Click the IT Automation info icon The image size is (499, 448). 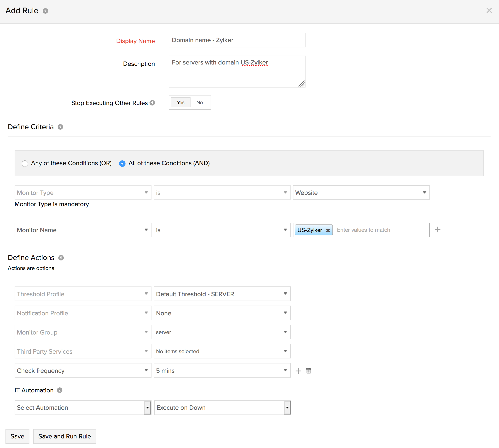60,390
